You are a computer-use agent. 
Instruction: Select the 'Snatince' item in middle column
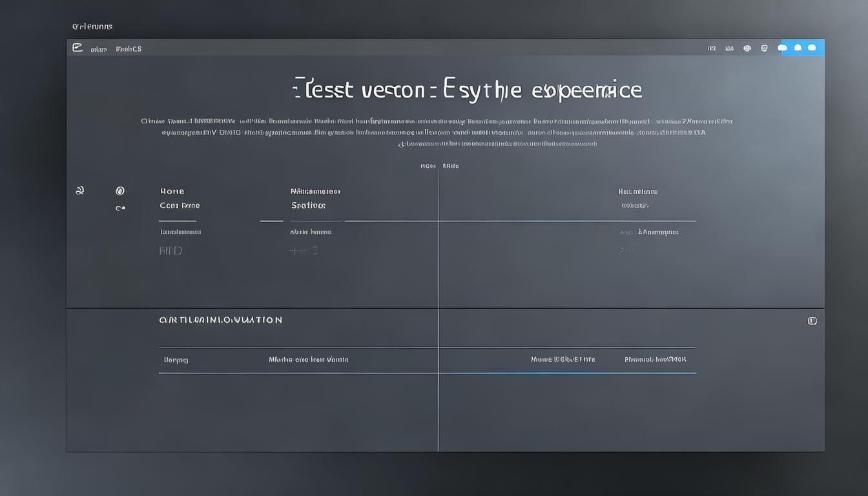click(x=308, y=205)
